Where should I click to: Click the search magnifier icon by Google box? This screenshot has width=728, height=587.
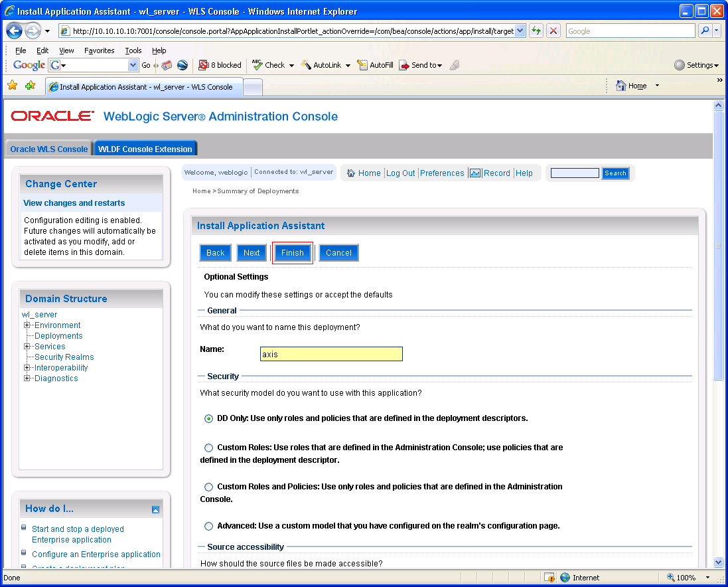[705, 31]
